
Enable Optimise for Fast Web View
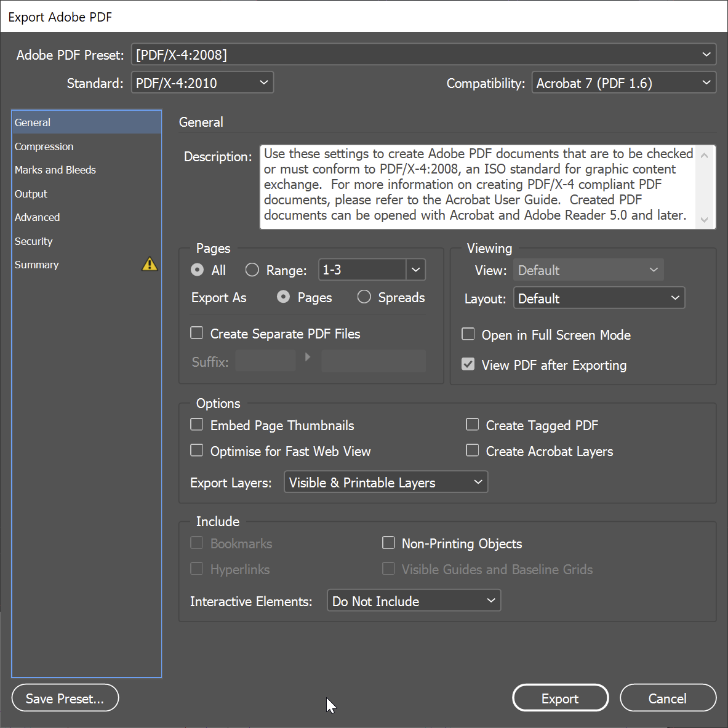[x=196, y=450]
